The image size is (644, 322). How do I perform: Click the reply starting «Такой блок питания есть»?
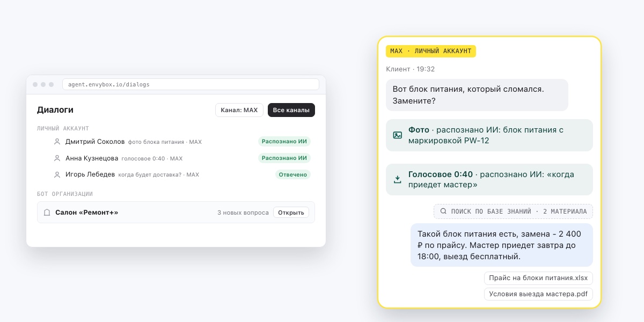tap(502, 245)
